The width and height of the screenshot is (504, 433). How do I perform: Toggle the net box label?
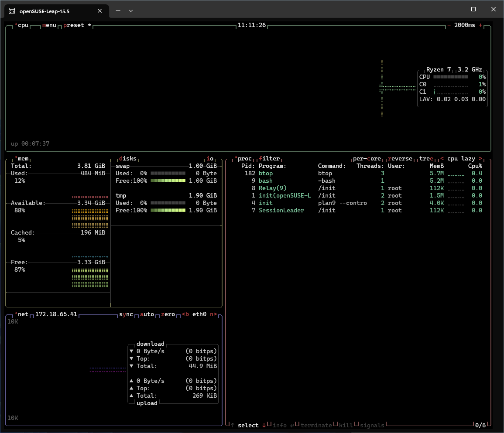(x=23, y=314)
